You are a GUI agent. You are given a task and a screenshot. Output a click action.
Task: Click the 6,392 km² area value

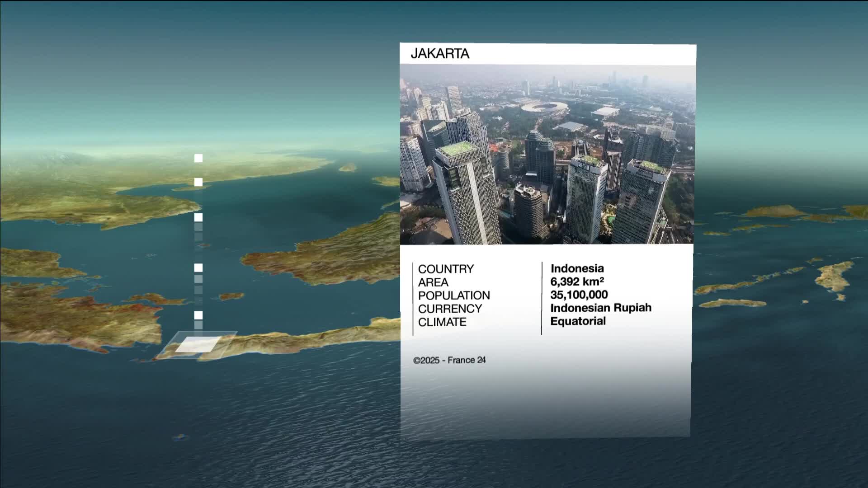tap(576, 282)
